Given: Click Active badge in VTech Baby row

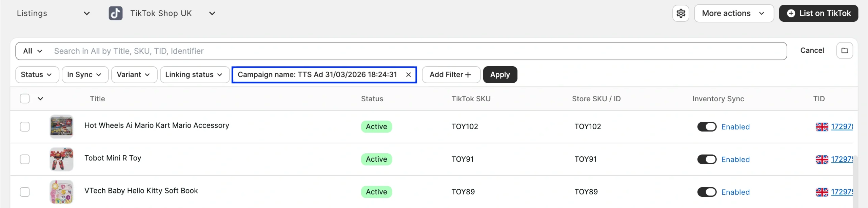Looking at the screenshot, I should click(376, 192).
